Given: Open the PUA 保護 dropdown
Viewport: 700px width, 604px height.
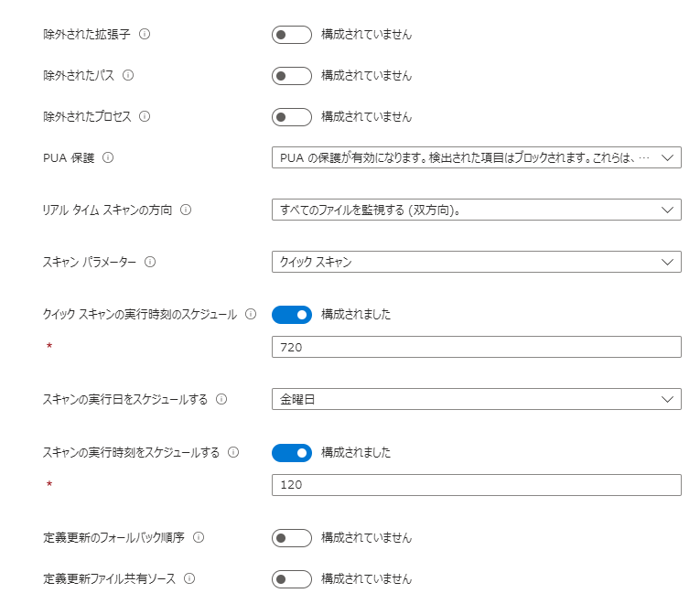Looking at the screenshot, I should 476,158.
